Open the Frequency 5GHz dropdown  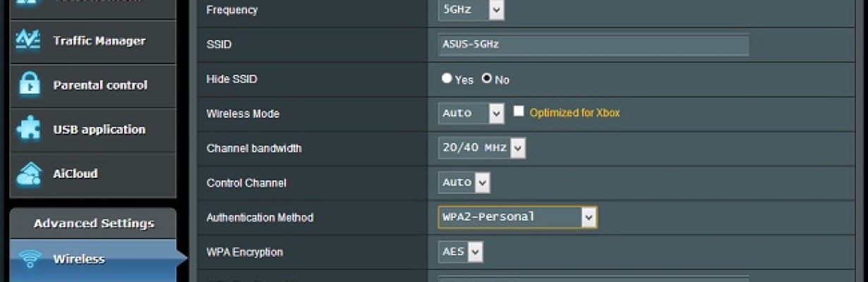click(471, 10)
